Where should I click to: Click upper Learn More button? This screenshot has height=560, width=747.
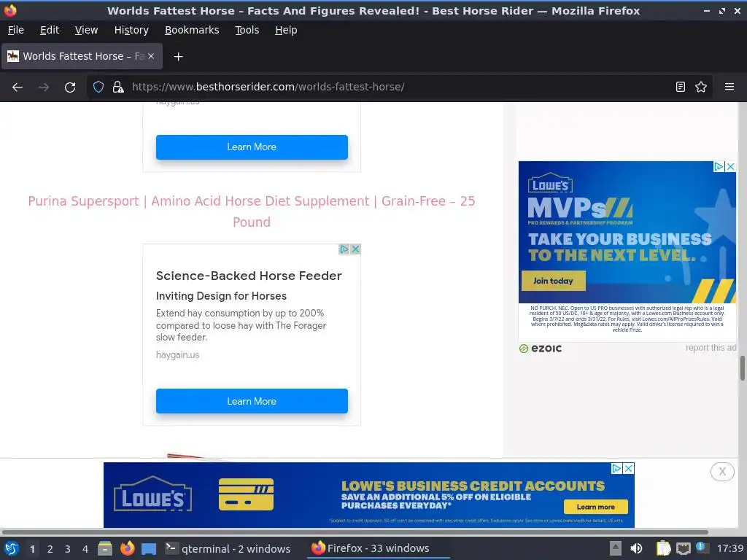point(252,147)
